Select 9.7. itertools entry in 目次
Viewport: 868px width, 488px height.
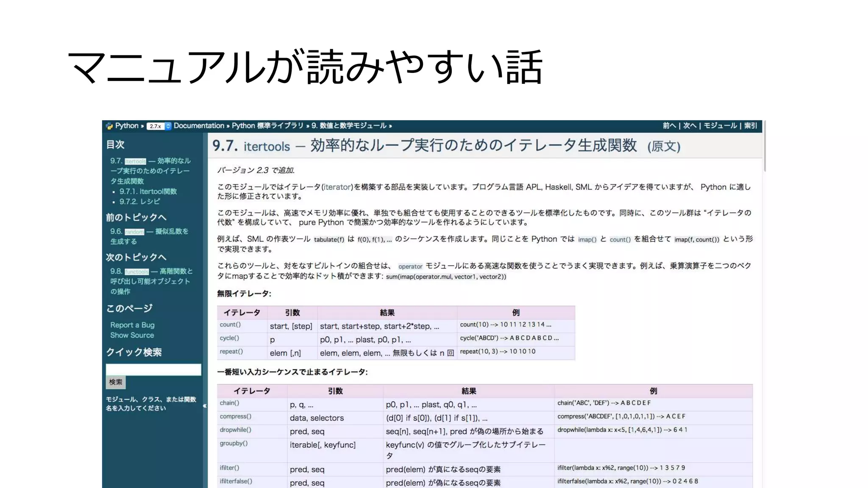[150, 171]
